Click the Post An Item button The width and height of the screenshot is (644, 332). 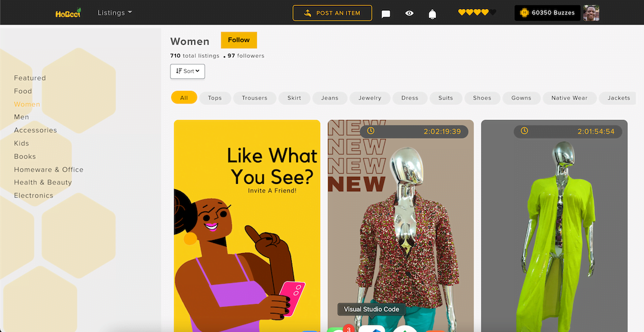click(x=332, y=13)
